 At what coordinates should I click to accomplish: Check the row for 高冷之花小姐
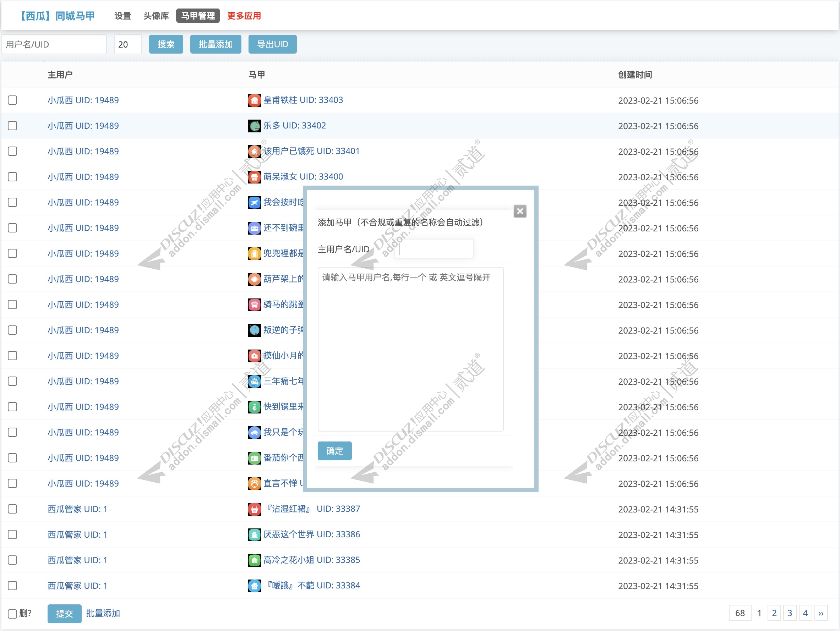[x=12, y=560]
